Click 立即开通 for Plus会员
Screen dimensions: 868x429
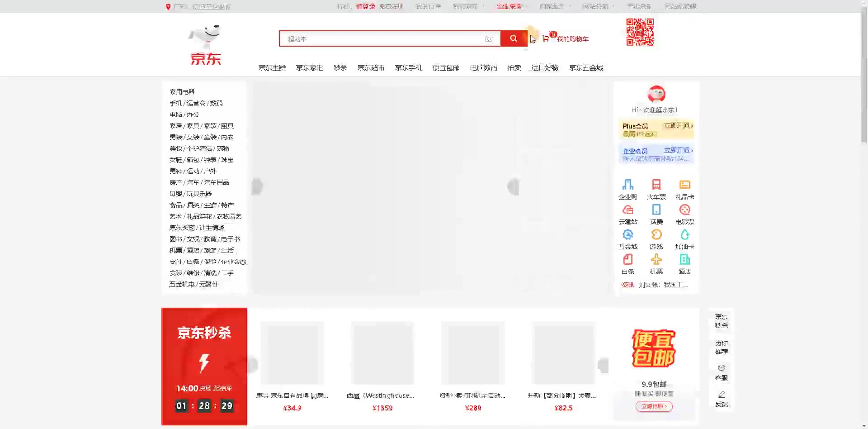679,126
